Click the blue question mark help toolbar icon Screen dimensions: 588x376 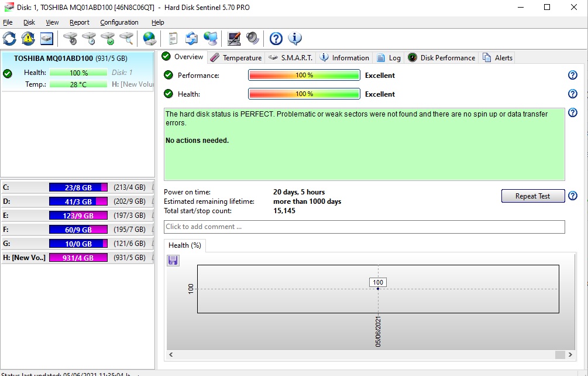(276, 38)
